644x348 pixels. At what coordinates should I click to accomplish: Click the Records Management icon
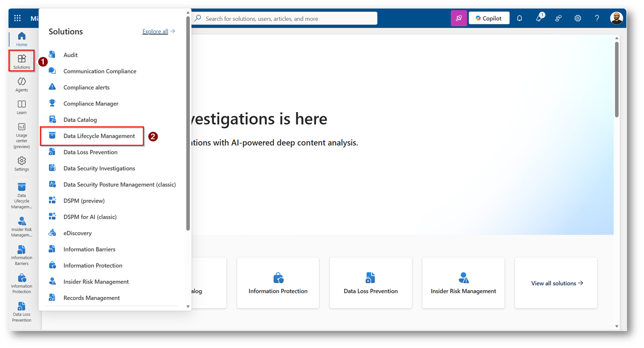tap(52, 297)
